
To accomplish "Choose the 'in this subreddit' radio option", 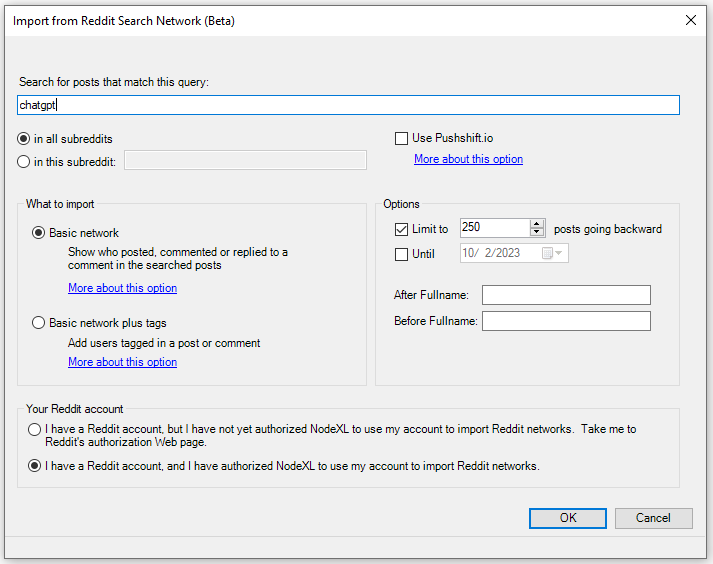I will 24,161.
